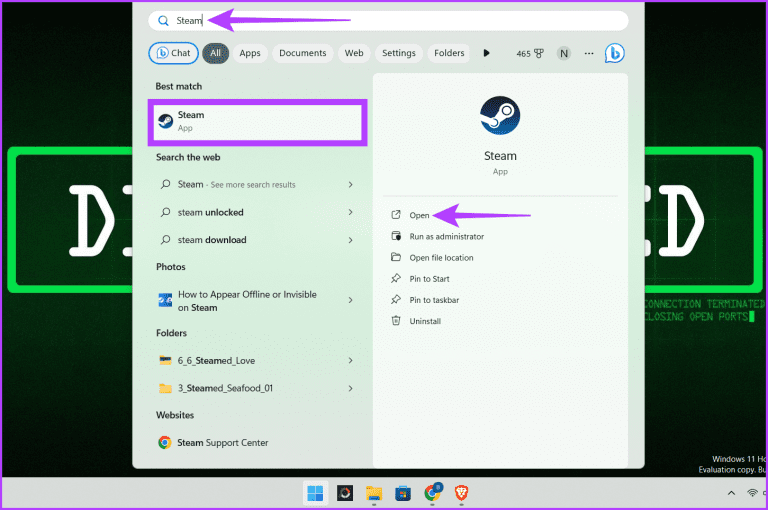Open the Windows Start button
This screenshot has width=768, height=510.
[x=315, y=493]
